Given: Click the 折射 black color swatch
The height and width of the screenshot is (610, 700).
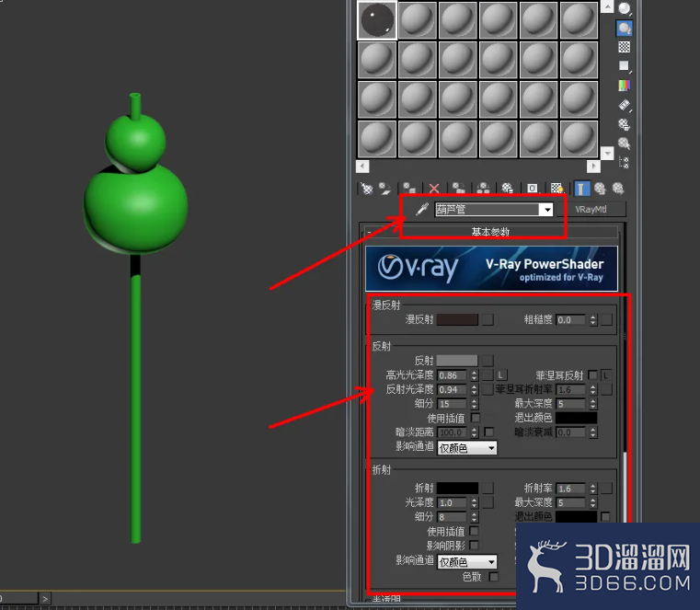Looking at the screenshot, I should [x=457, y=488].
